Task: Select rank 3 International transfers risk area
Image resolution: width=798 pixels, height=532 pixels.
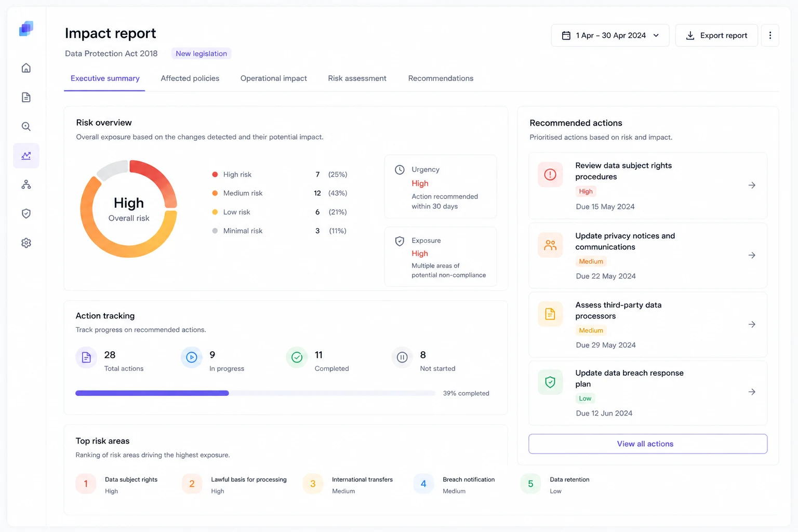Action: pyautogui.click(x=348, y=484)
